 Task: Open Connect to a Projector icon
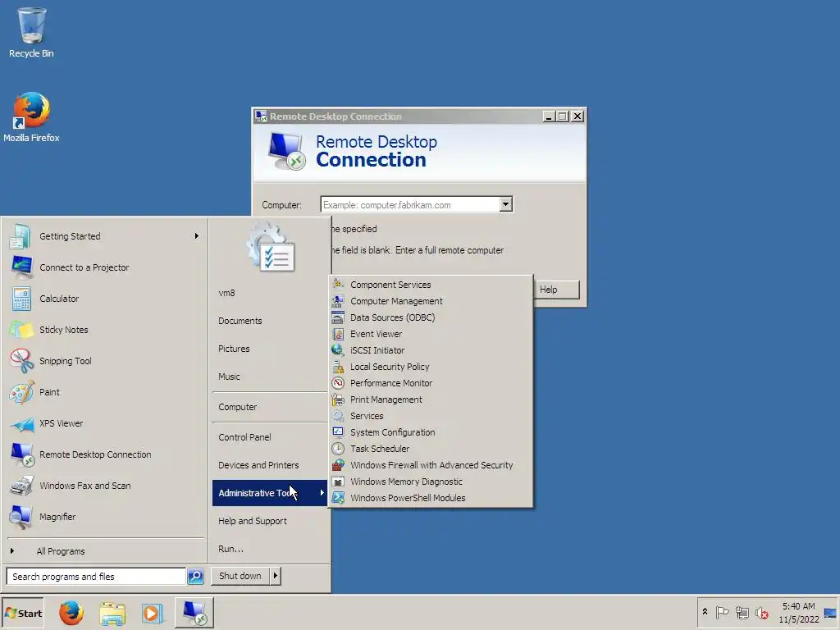pos(21,267)
